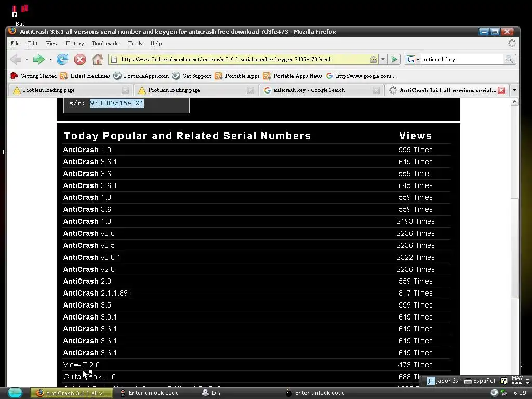Open the D:\ taskbar item
The width and height of the screenshot is (532, 399).
pyautogui.click(x=211, y=393)
